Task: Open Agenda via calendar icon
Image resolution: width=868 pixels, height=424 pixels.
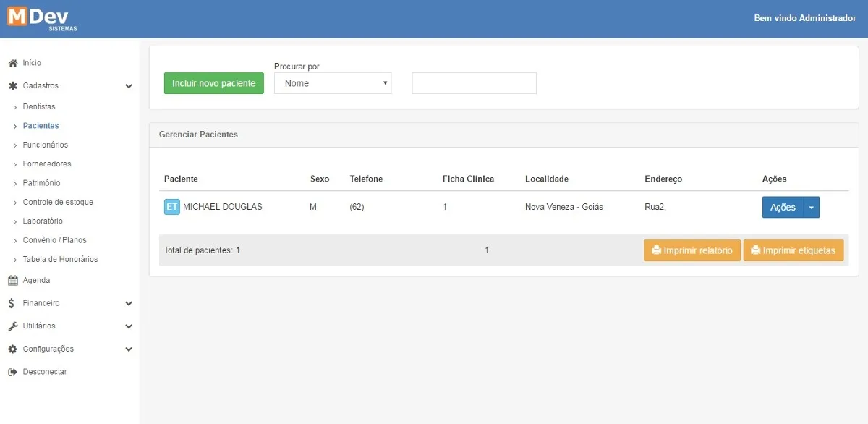Action: 12,281
